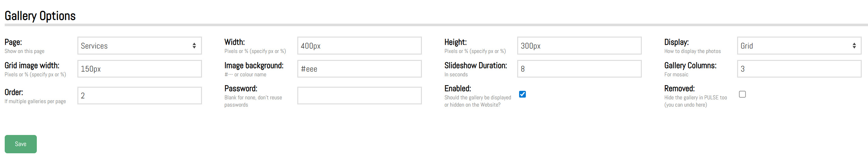Select the Order input field
868x158 pixels.
(x=139, y=96)
